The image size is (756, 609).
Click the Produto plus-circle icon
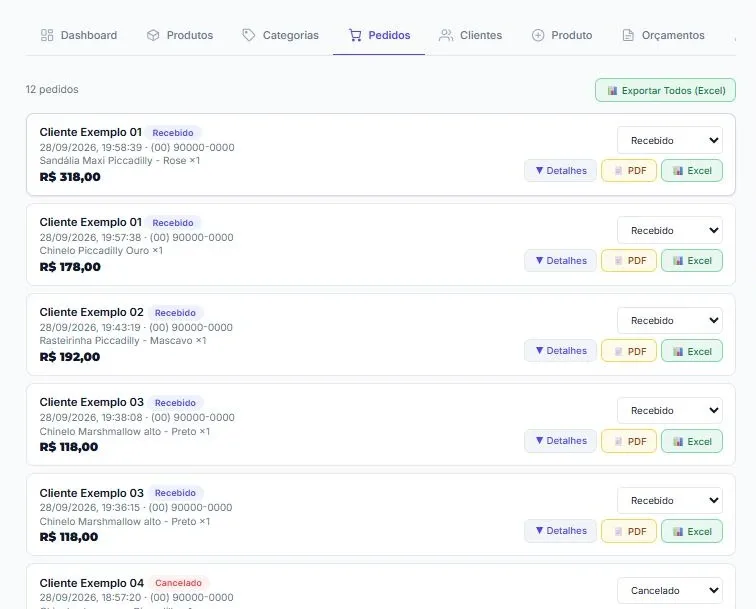538,35
